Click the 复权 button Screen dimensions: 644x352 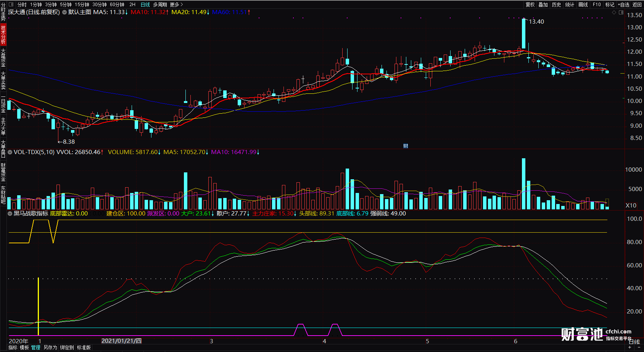click(530, 5)
